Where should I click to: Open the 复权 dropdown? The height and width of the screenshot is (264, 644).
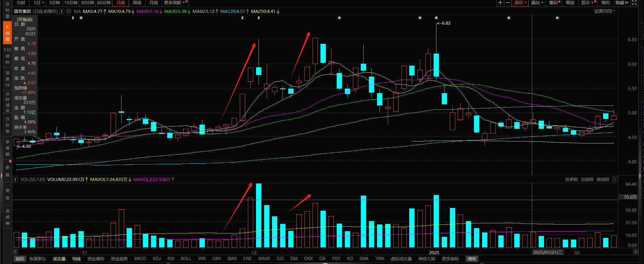520,3
